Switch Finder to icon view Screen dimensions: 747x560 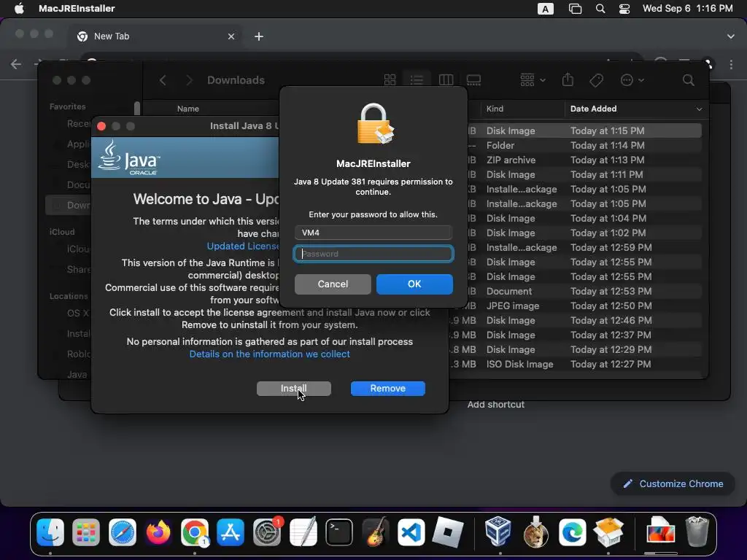390,80
